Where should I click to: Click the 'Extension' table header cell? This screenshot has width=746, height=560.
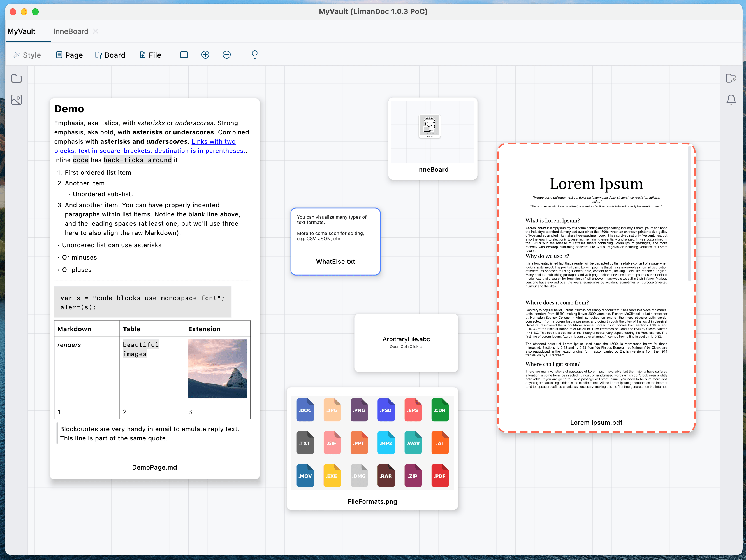pos(217,328)
